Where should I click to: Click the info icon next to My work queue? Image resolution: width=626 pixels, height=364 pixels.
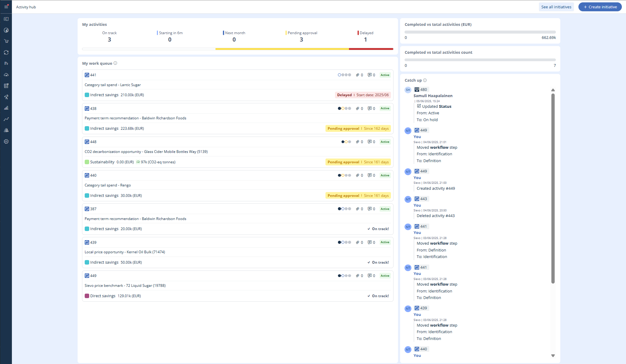115,63
